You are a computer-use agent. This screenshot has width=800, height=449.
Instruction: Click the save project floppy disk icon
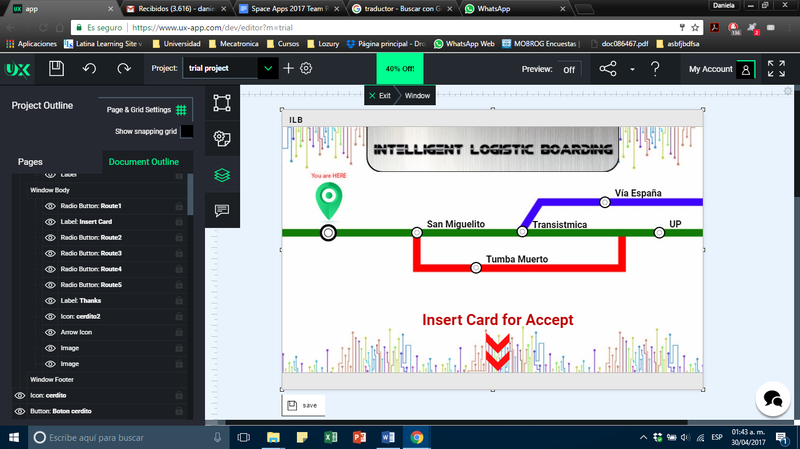pos(57,69)
